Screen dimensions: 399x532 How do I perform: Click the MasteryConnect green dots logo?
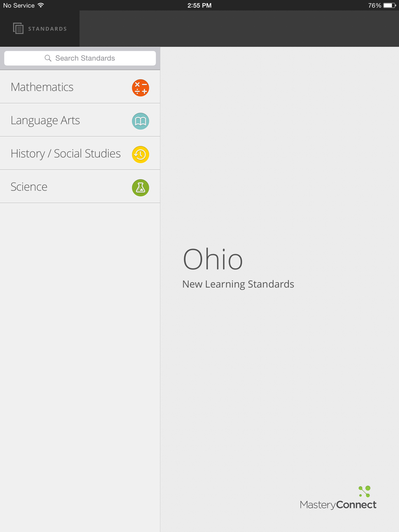(365, 491)
